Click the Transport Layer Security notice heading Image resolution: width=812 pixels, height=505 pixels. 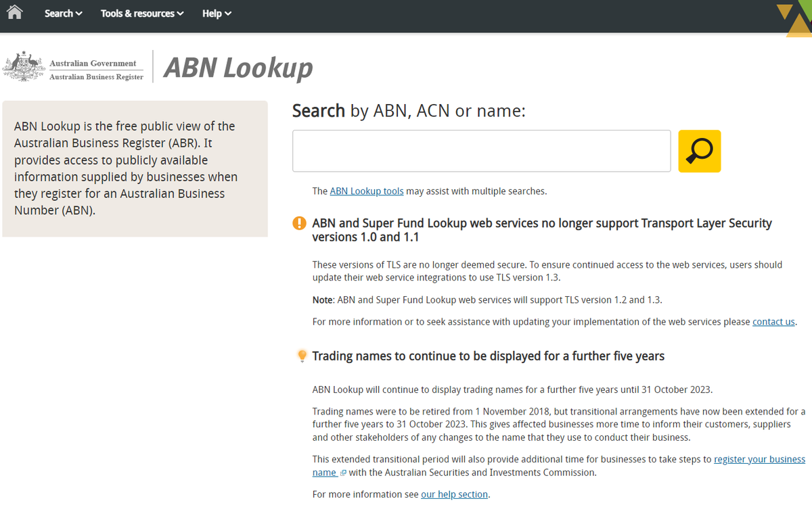click(x=541, y=230)
